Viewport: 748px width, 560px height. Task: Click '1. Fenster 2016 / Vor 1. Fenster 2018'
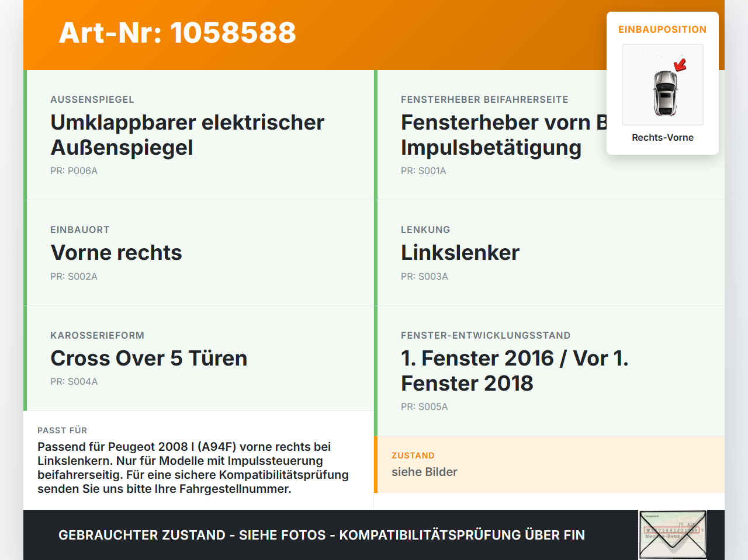click(x=515, y=371)
